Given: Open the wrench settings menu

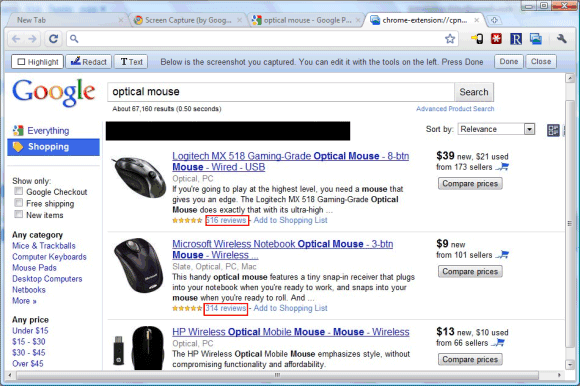Looking at the screenshot, I should [562, 38].
